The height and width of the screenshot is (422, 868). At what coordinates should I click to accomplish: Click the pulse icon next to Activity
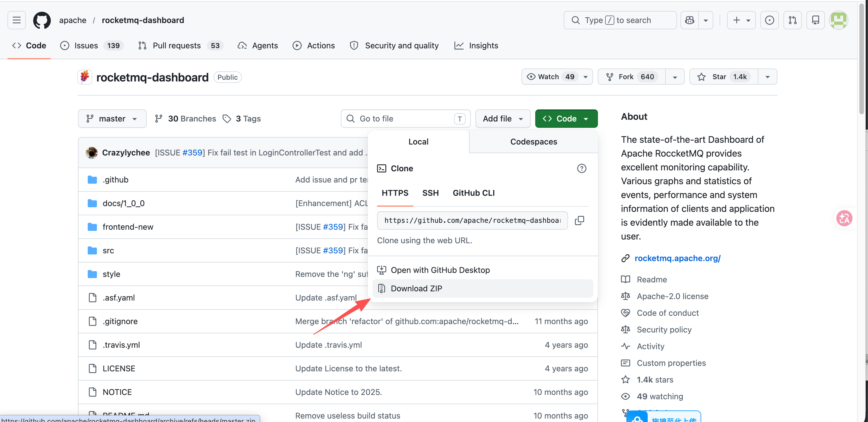pyautogui.click(x=625, y=347)
